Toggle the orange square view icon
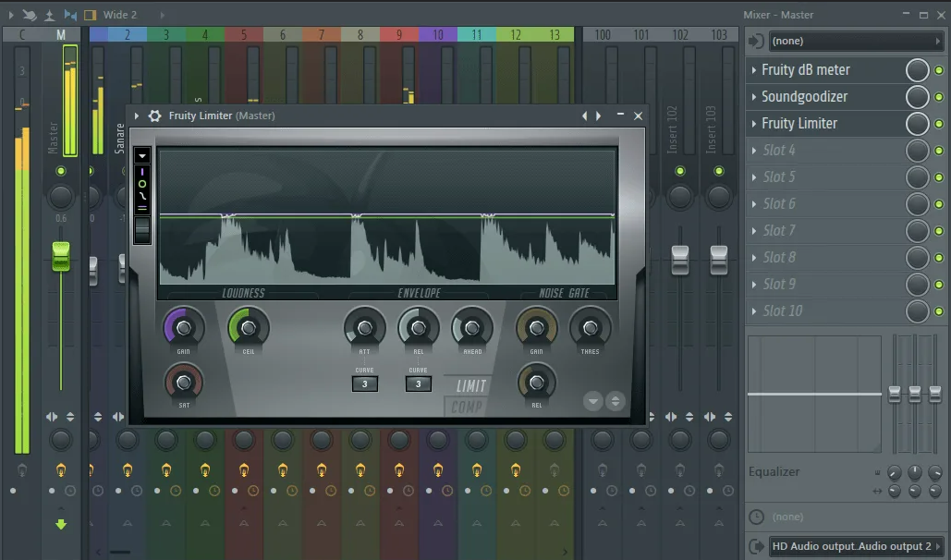The height and width of the screenshot is (560, 951). click(x=91, y=15)
